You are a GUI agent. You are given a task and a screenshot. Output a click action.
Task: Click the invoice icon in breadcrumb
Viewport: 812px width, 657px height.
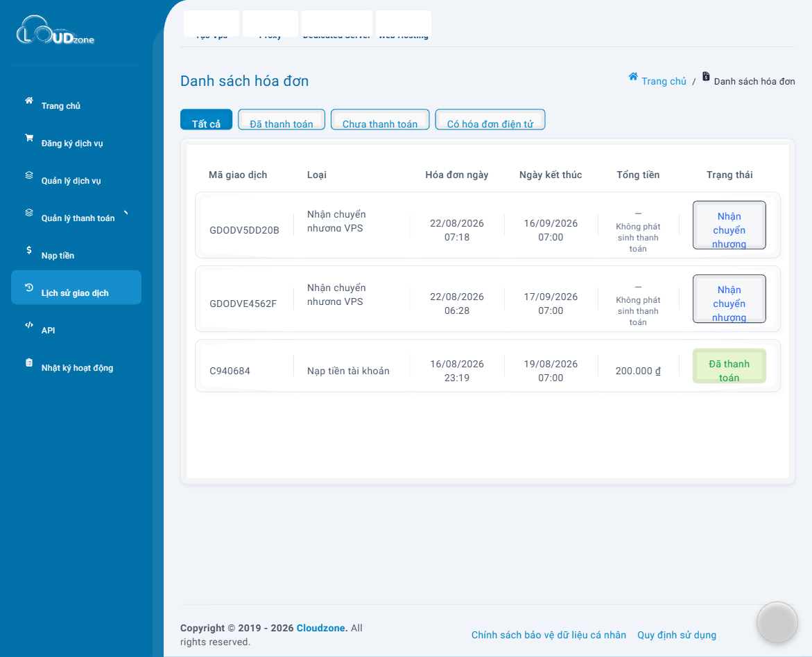(706, 76)
